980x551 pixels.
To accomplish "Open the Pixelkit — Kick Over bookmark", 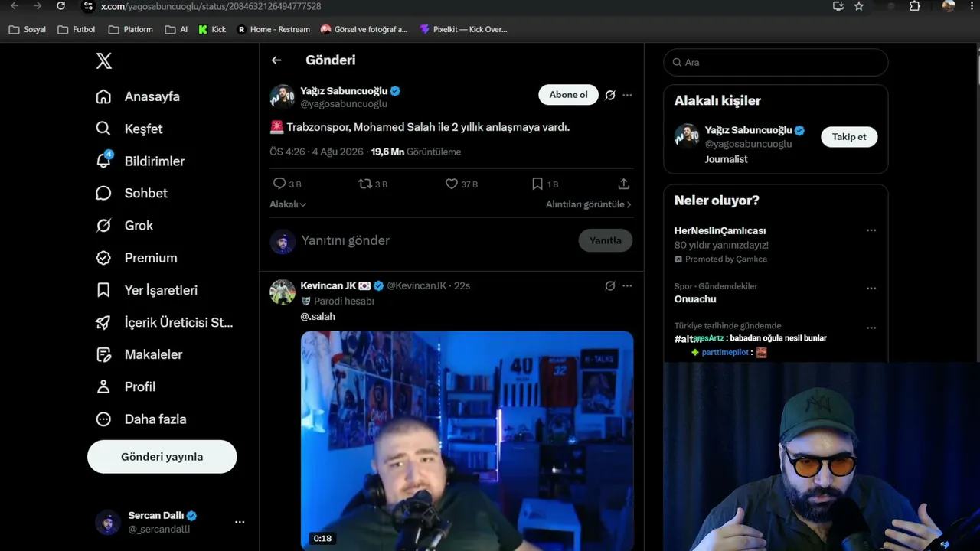I will click(464, 29).
